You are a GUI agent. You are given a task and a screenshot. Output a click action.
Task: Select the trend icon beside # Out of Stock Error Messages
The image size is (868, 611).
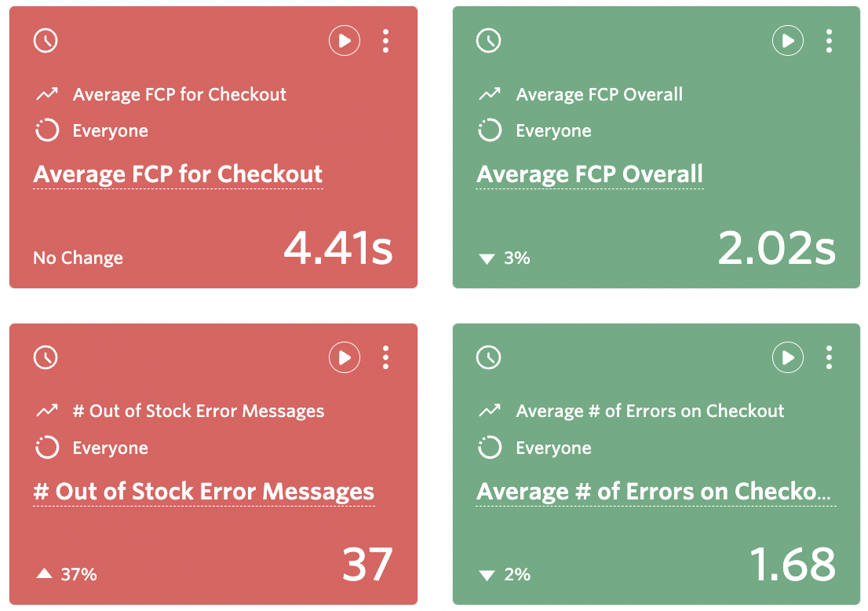47,410
